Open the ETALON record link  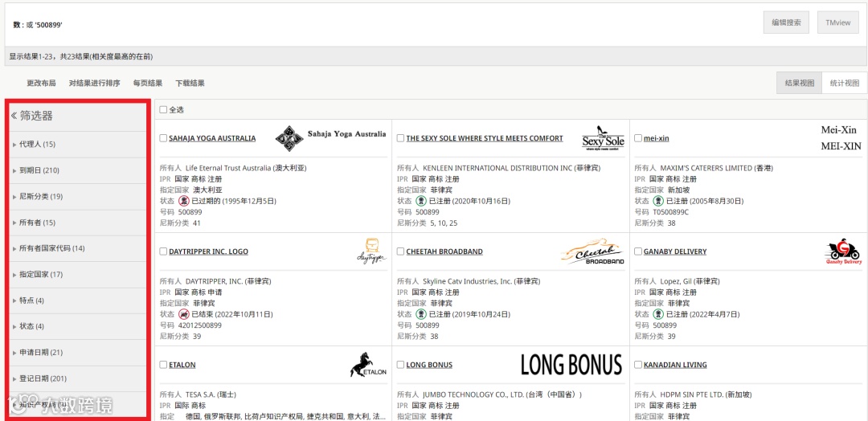[182, 365]
